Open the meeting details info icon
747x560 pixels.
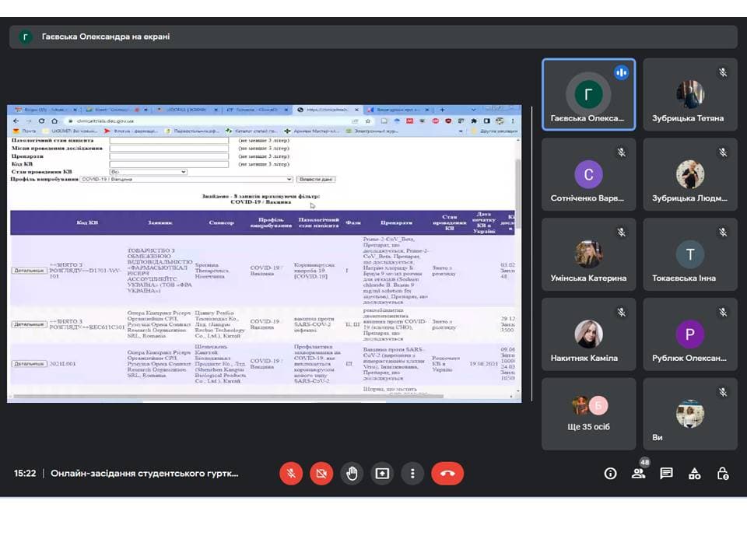[610, 474]
